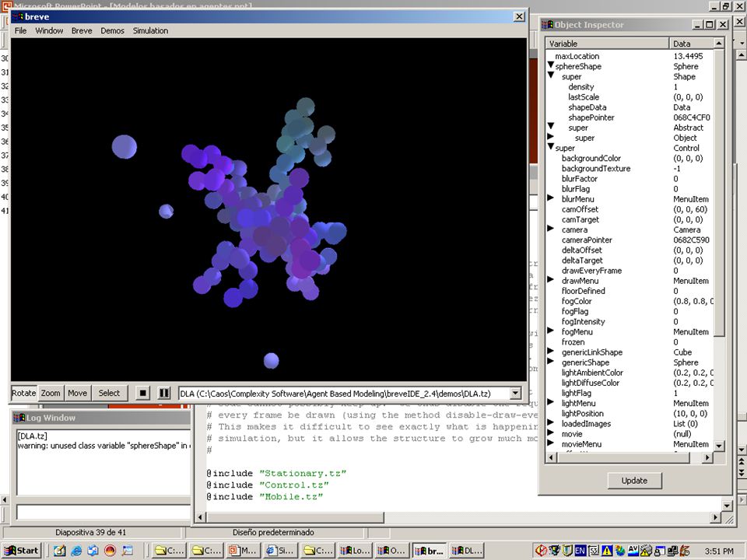This screenshot has width=747, height=560.
Task: Open the Simulation menu
Action: click(x=150, y=30)
